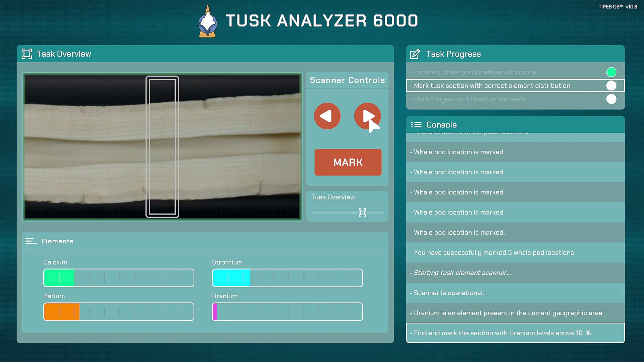
Task: Click the Task Overview frame icon
Action: 27,54
